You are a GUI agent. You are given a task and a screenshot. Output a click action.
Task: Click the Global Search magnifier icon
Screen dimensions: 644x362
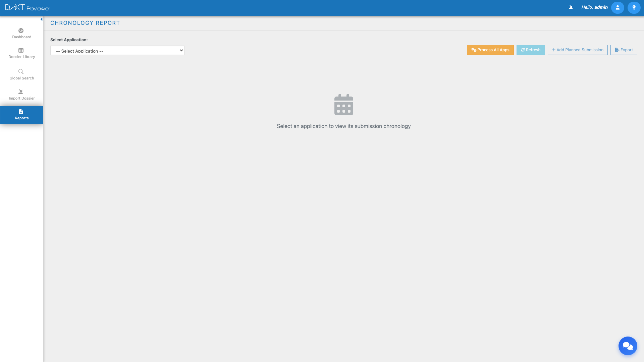point(21,71)
